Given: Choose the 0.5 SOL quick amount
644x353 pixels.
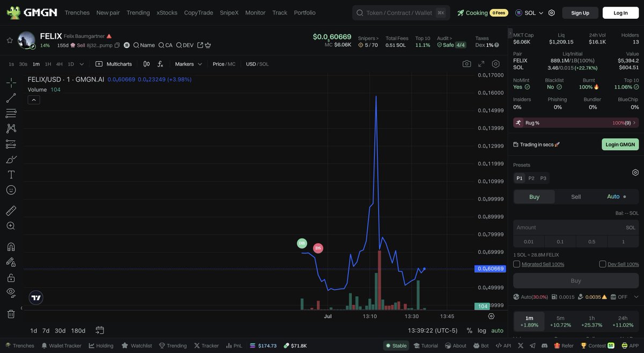Looking at the screenshot, I should click(591, 242).
